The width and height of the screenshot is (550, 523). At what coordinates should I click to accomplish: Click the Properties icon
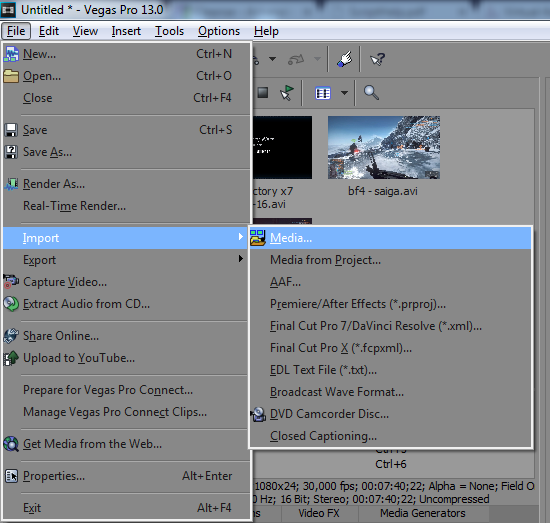pos(11,476)
